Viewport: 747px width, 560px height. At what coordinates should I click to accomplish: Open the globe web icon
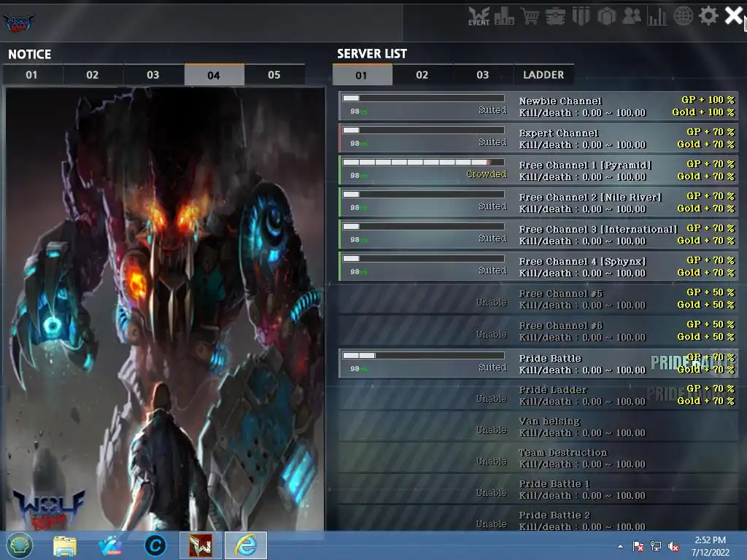click(x=683, y=16)
